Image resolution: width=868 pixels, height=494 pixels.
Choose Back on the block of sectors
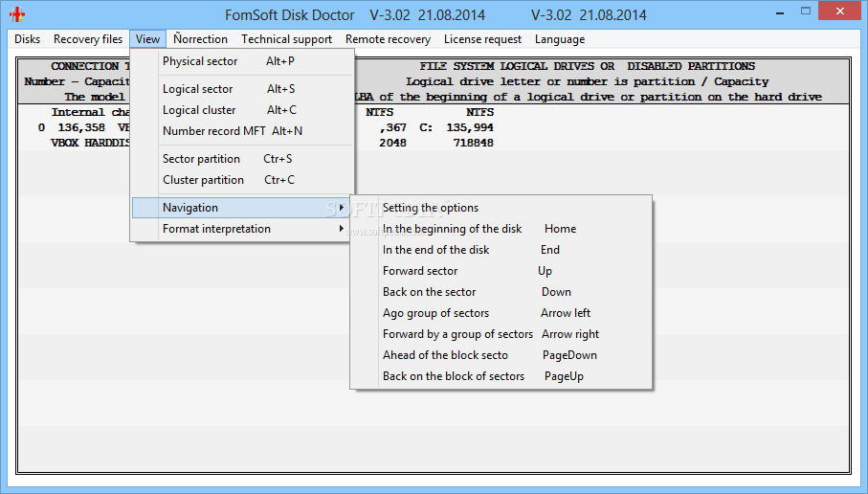501,376
